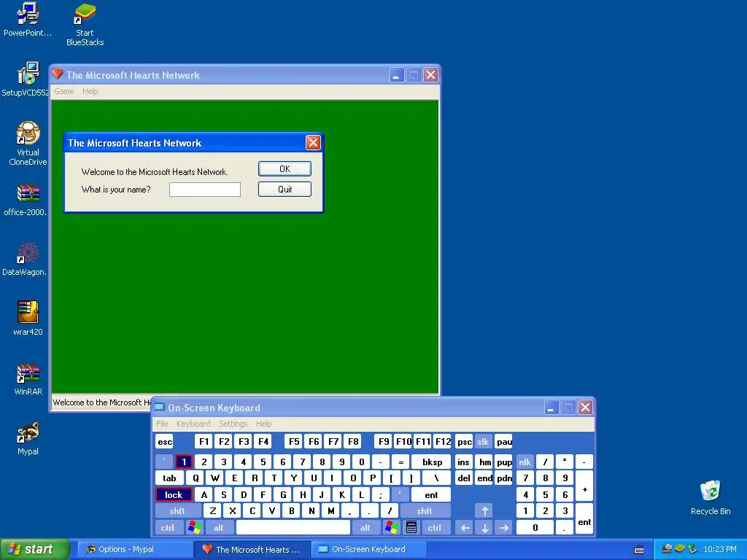Open the Help menu of On-Screen Keyboard

pyautogui.click(x=263, y=424)
